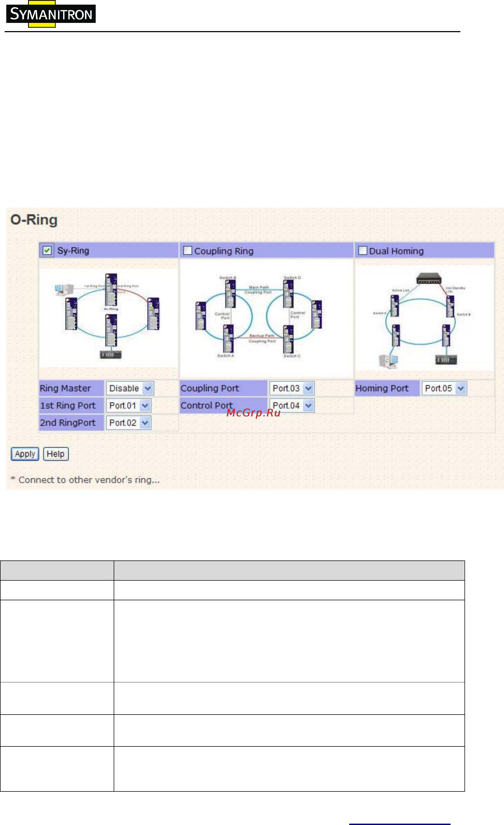Click the Coupling Port label

pyautogui.click(x=210, y=388)
